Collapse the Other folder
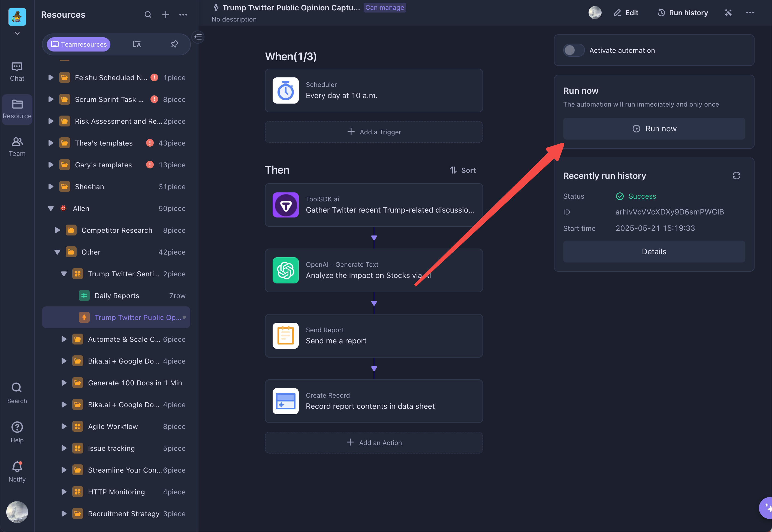 pos(57,252)
